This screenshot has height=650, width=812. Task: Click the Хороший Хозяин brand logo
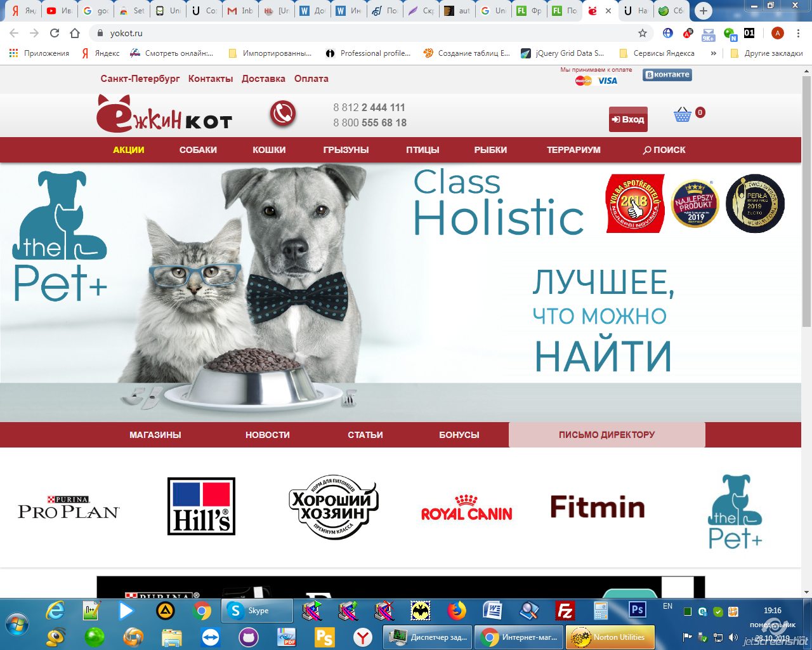coord(334,507)
